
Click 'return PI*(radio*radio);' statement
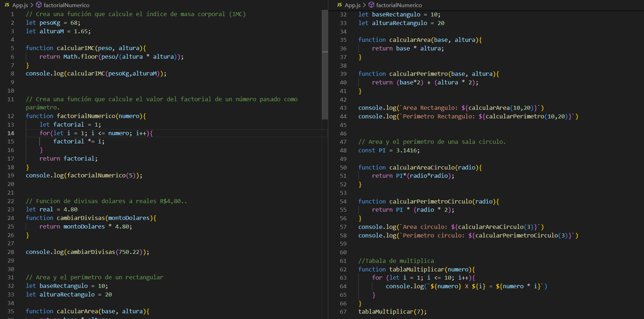[413, 176]
